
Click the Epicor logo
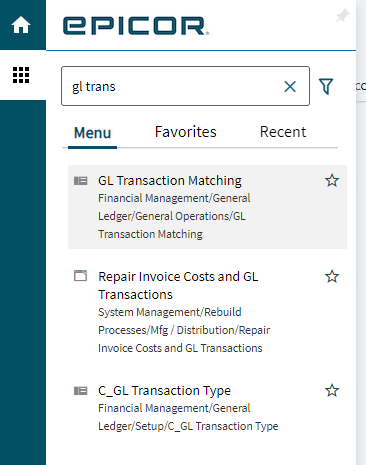[x=136, y=26]
